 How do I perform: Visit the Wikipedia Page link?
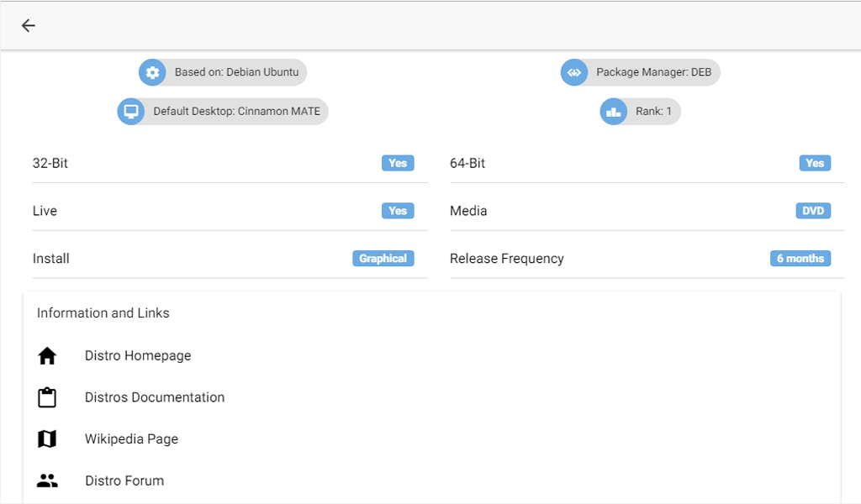[131, 439]
